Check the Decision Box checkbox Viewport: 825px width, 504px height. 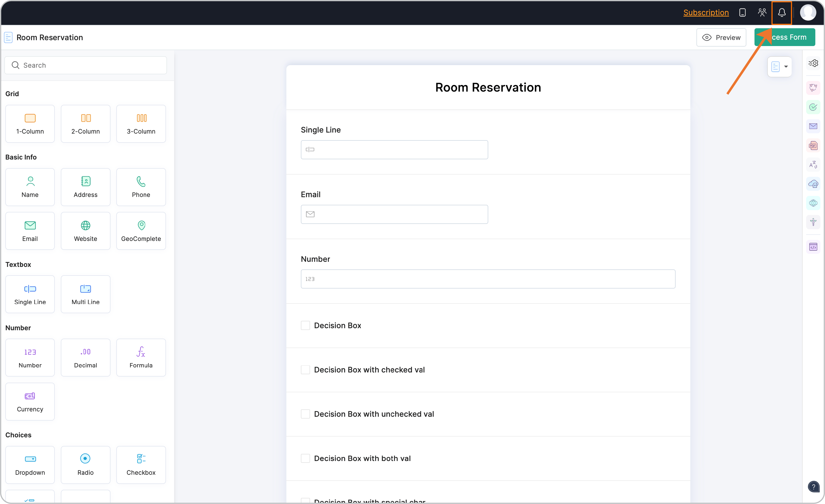[x=305, y=325]
